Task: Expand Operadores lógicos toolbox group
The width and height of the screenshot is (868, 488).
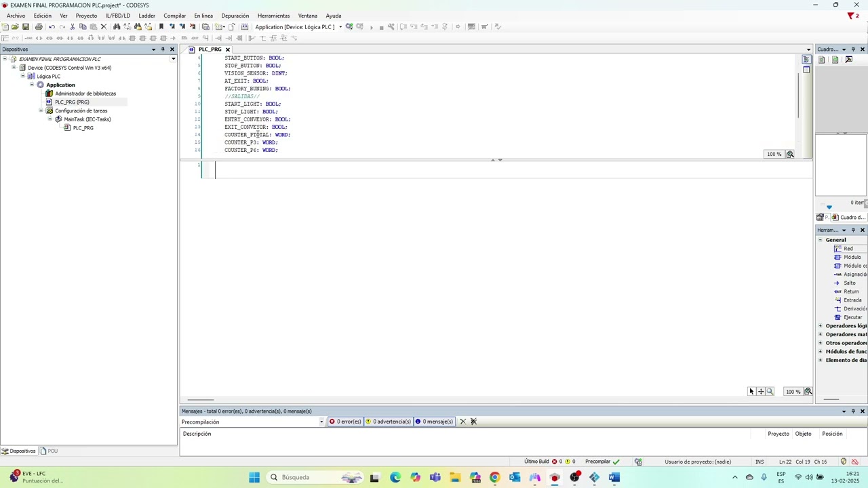Action: point(821,326)
